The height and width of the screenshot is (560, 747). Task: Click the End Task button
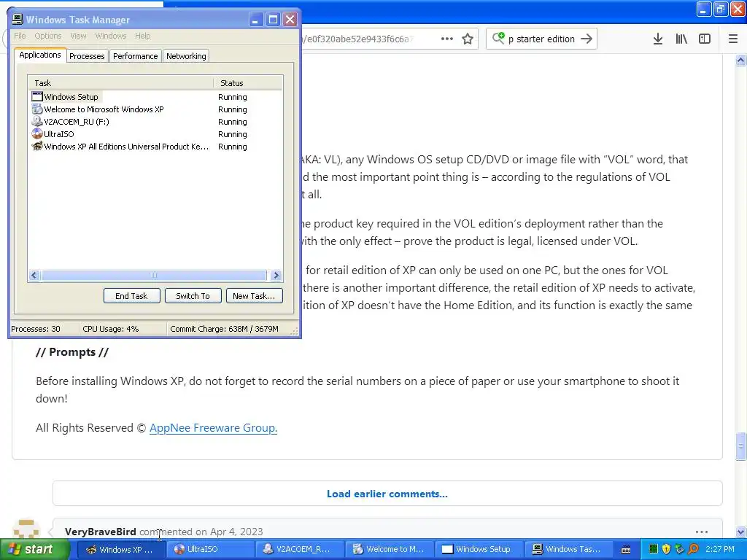(131, 296)
